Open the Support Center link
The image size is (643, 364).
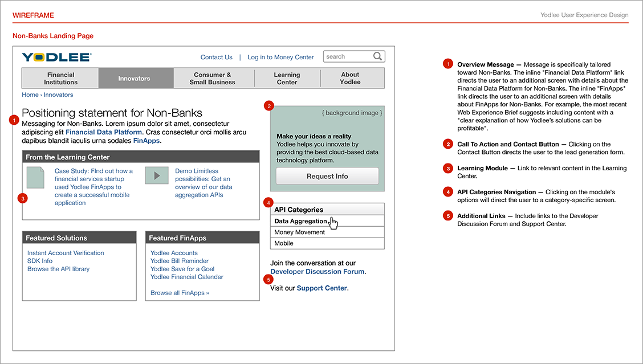[322, 288]
